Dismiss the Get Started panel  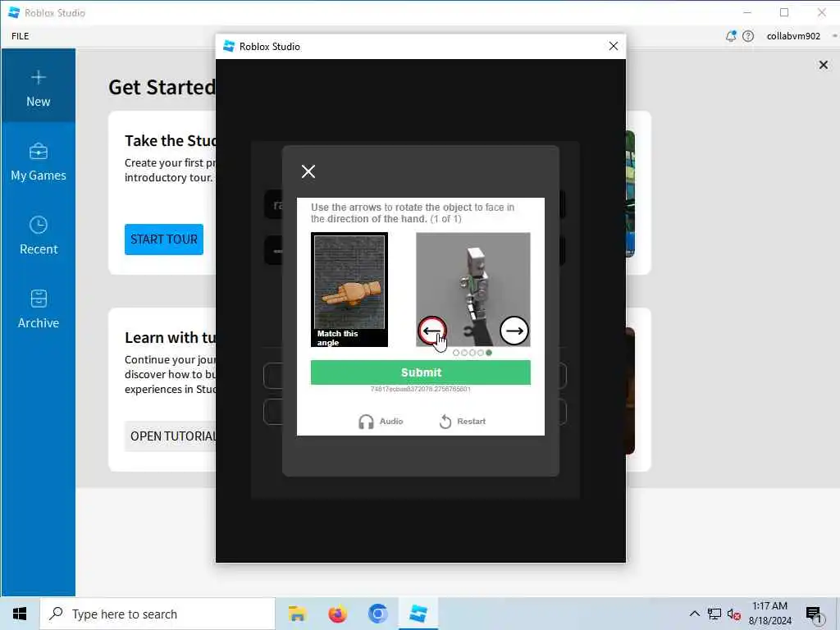coord(824,65)
